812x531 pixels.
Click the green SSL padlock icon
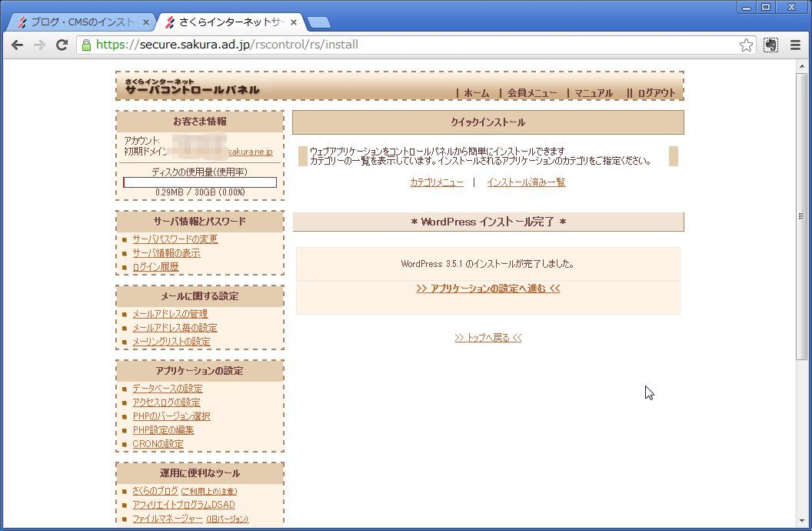pyautogui.click(x=86, y=45)
